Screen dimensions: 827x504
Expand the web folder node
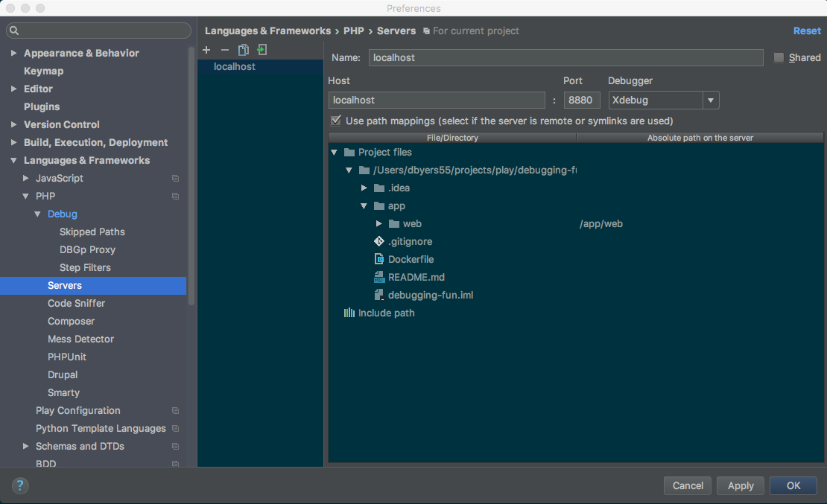click(378, 223)
